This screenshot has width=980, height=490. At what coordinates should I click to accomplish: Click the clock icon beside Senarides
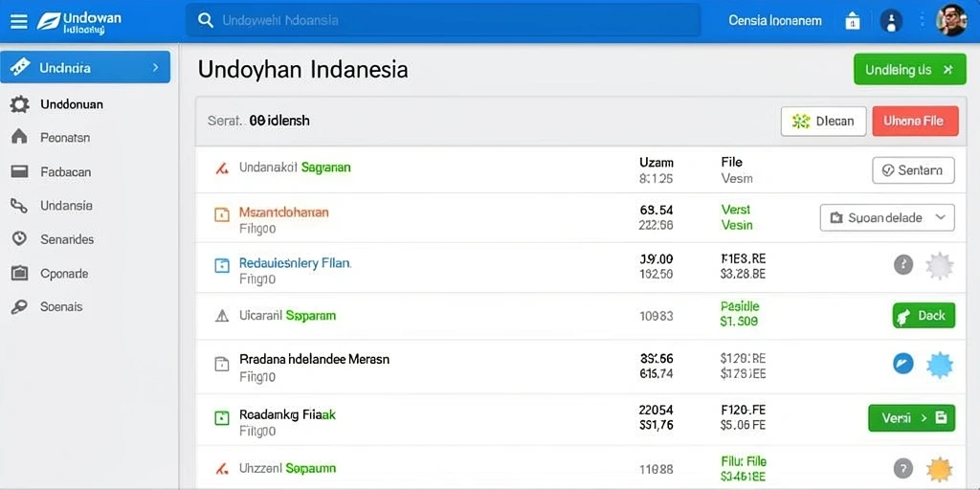click(x=19, y=238)
